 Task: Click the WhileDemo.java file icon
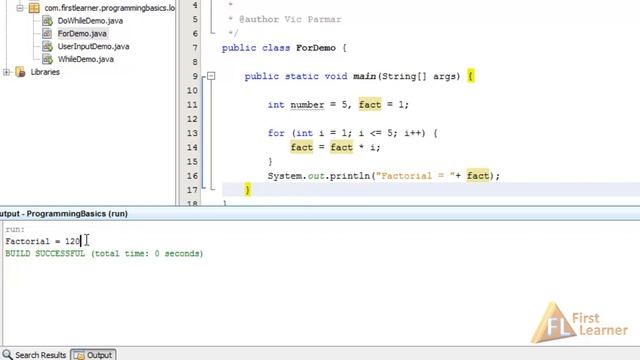pyautogui.click(x=48, y=59)
